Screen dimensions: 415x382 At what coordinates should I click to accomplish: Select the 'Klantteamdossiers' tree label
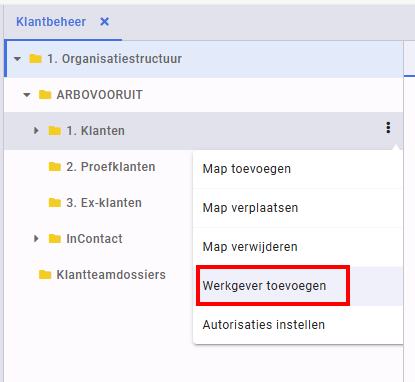click(111, 275)
